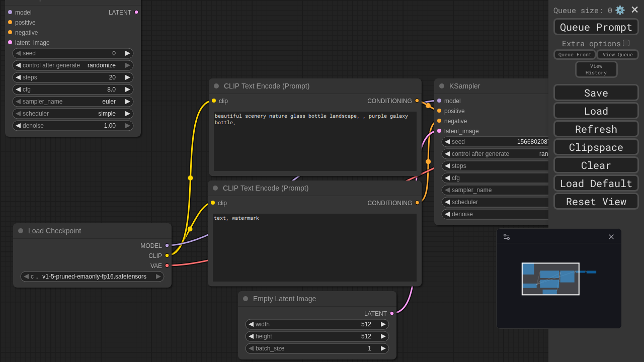Increase width with the right arrow
Viewport: 644px width, 362px height.
click(x=383, y=324)
